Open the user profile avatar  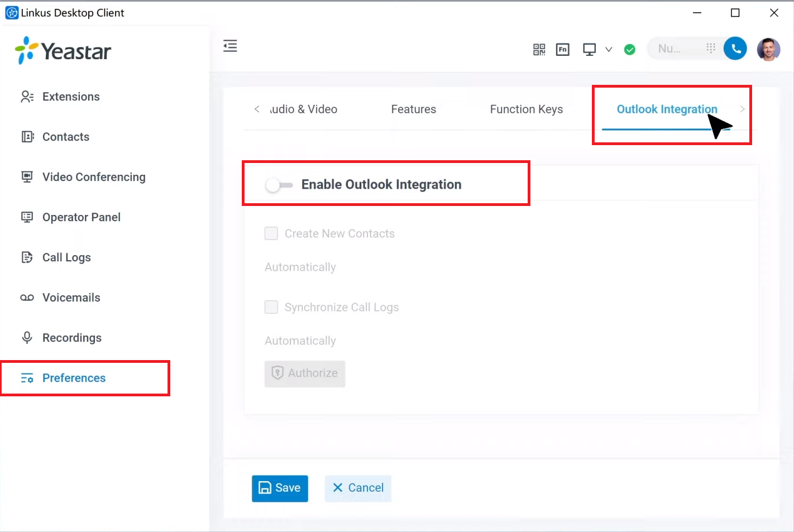769,49
